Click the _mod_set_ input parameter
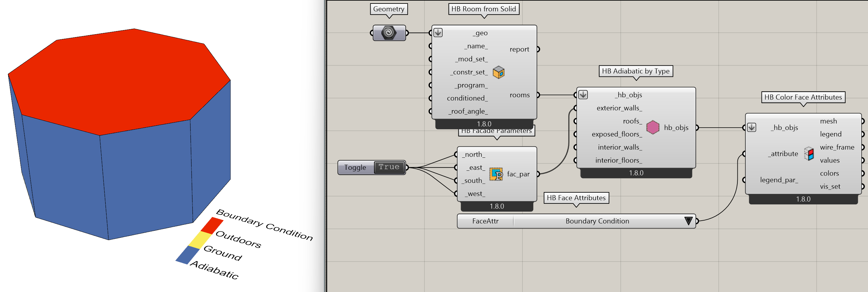 point(471,59)
